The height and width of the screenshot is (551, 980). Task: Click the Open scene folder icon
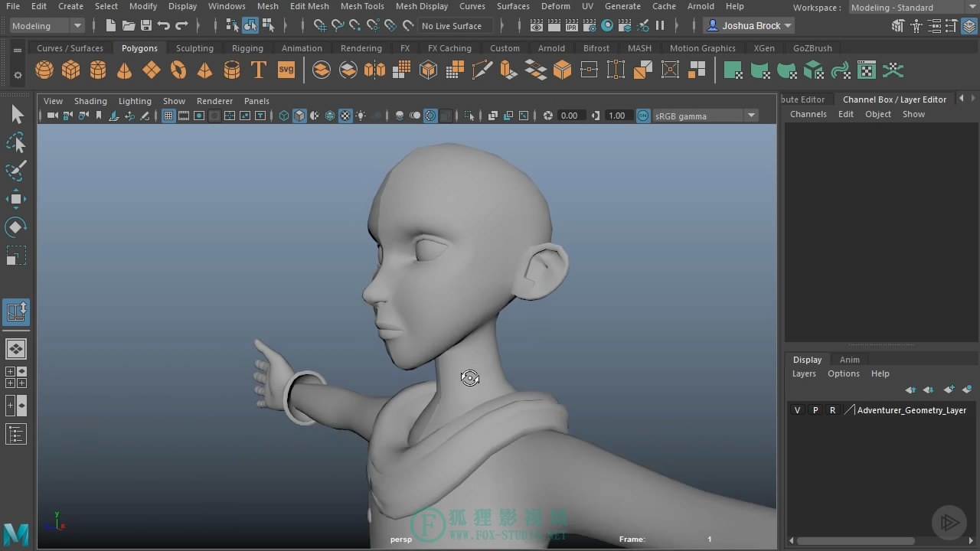pos(128,26)
